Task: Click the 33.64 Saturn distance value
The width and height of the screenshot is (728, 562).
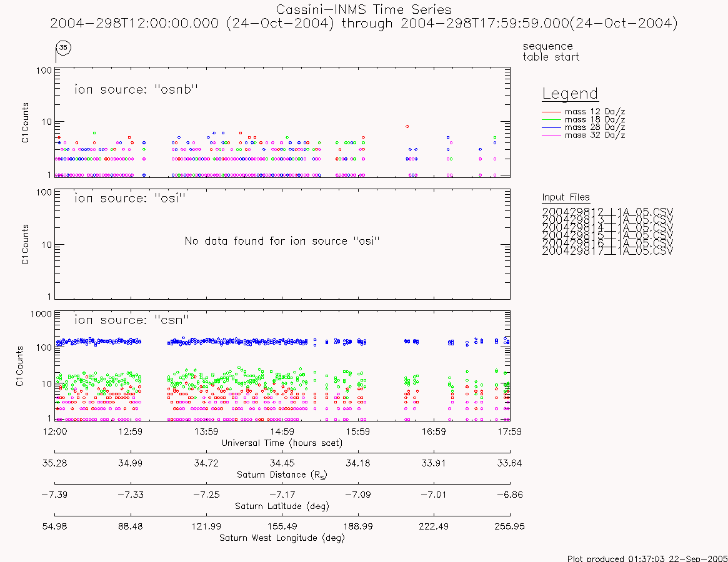Action: point(510,463)
